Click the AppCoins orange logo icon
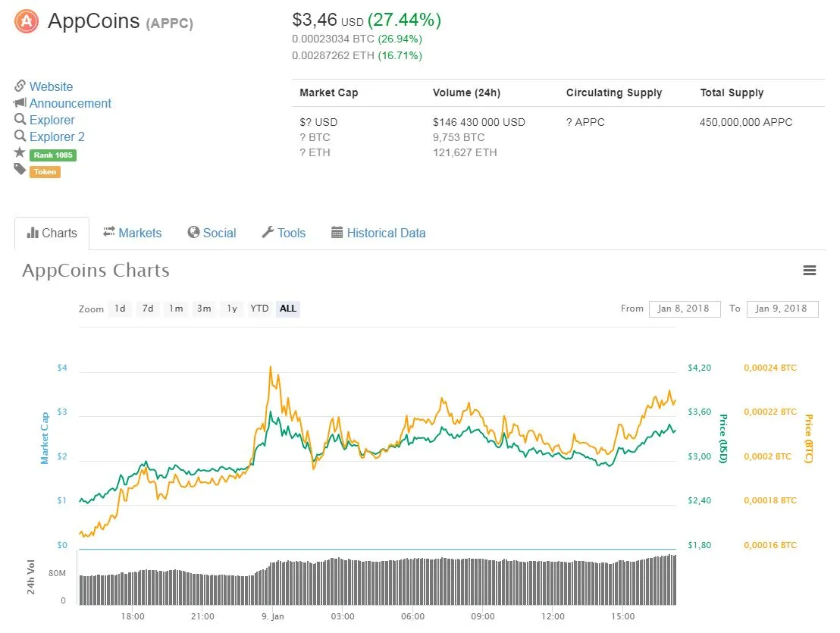Screen dimensions: 840x633 point(27,22)
